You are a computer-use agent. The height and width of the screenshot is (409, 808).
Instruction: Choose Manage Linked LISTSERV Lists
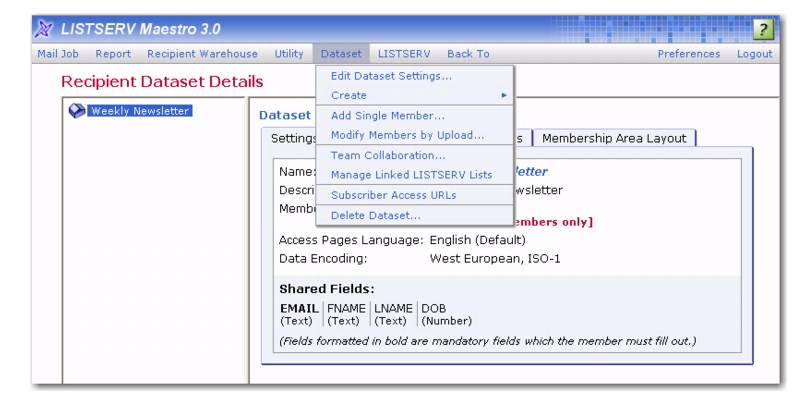[x=415, y=175]
